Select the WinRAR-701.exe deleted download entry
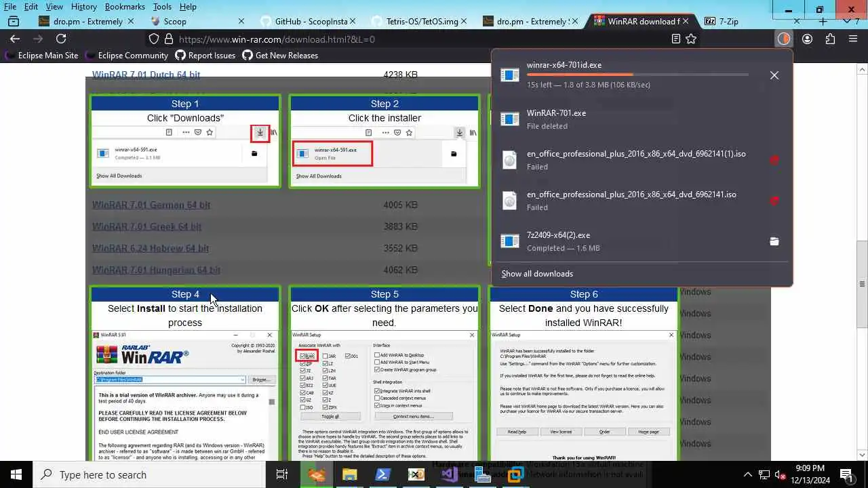The width and height of the screenshot is (868, 488). [x=642, y=119]
